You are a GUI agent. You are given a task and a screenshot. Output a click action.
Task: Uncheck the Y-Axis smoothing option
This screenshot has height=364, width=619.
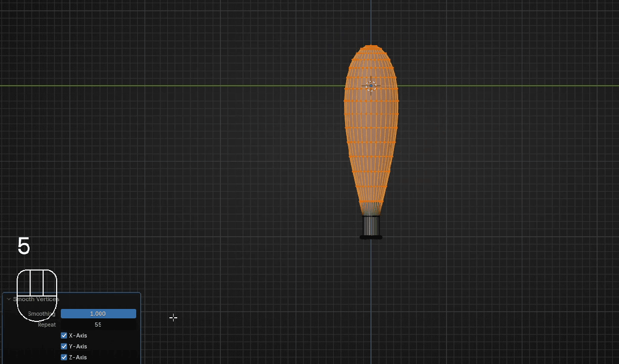[x=64, y=346]
